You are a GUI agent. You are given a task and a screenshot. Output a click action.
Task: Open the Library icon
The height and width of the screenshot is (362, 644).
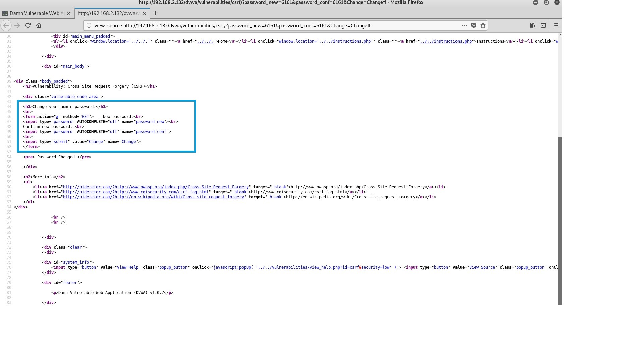coord(533,25)
